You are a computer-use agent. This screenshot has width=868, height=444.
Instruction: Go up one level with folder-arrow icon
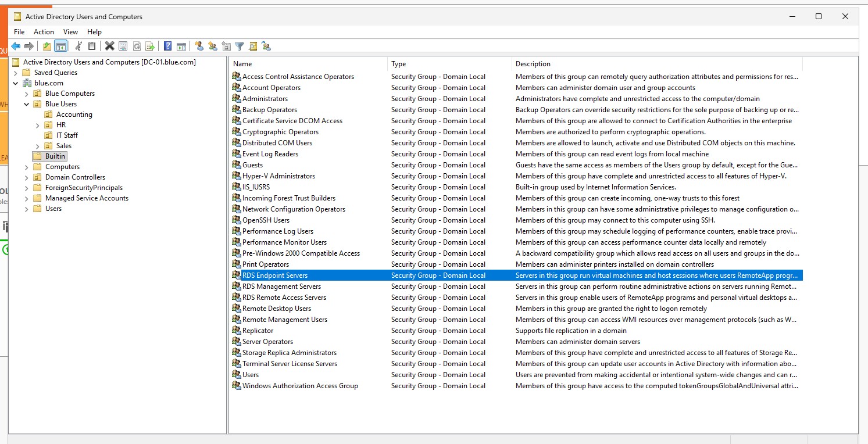click(47, 46)
